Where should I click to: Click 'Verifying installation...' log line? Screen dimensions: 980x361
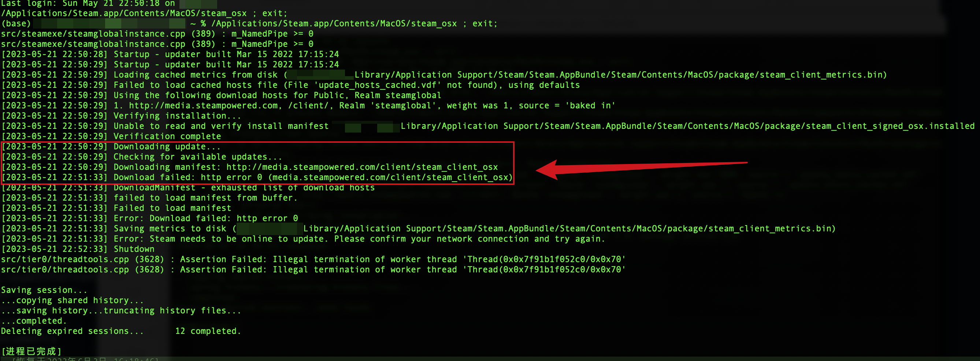[x=177, y=116]
